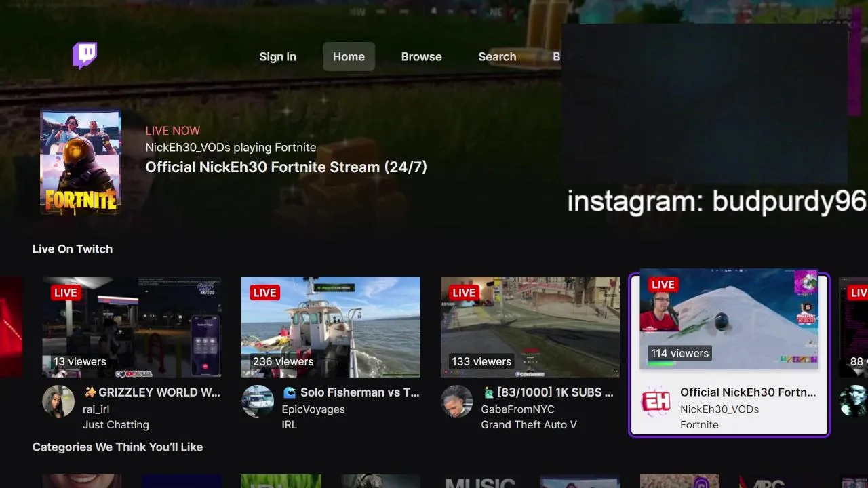The image size is (868, 488).
Task: Click the GabeFromNYC channel name
Action: point(518,409)
